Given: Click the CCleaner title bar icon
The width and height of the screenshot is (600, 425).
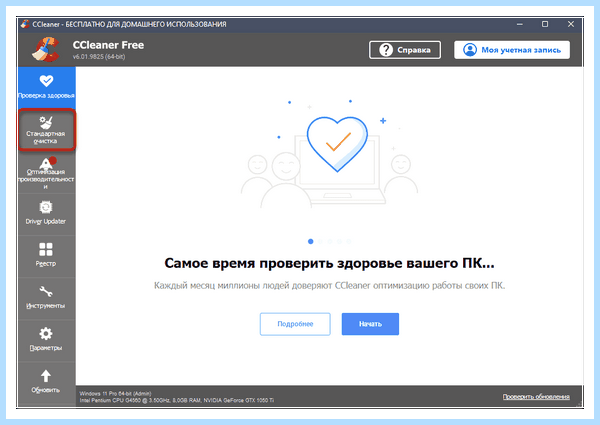Looking at the screenshot, I should 25,24.
